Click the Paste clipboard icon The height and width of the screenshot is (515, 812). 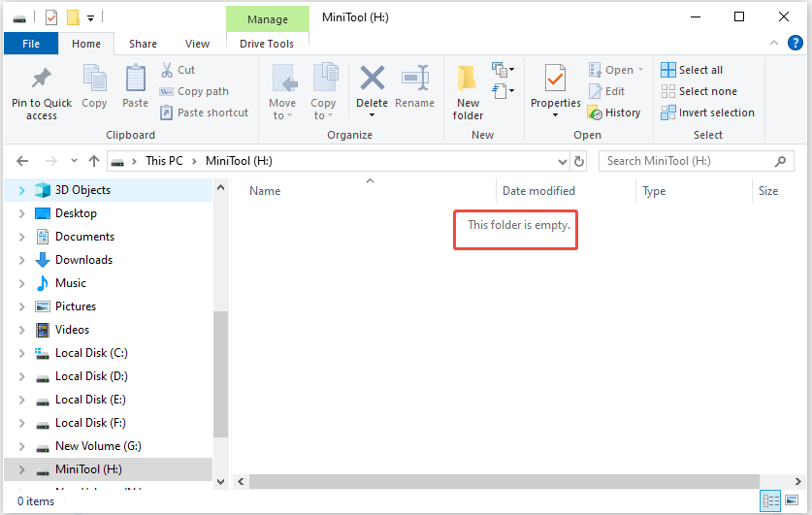tap(135, 79)
